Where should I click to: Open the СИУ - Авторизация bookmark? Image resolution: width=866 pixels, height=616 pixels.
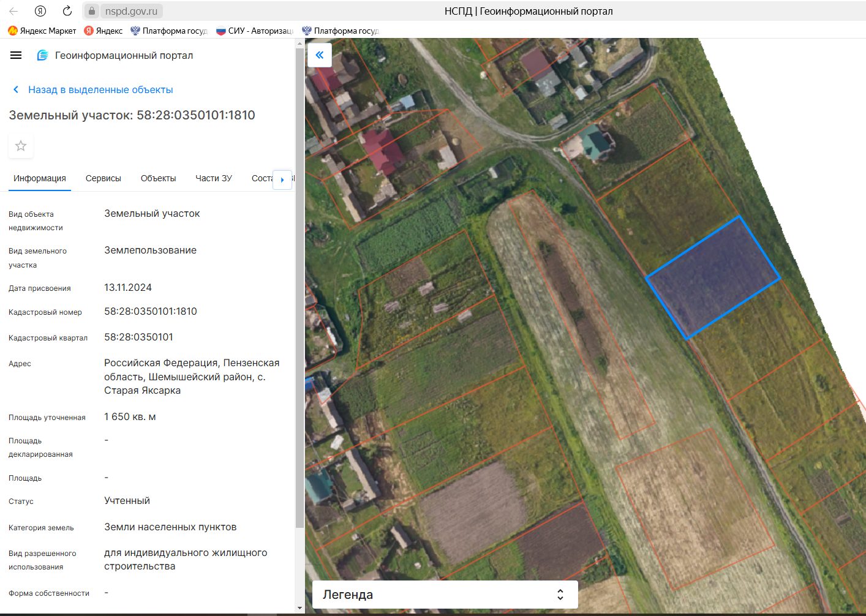click(x=255, y=31)
